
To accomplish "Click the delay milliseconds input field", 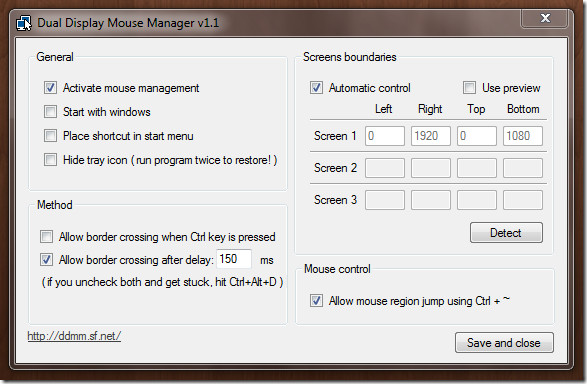I will pyautogui.click(x=234, y=259).
